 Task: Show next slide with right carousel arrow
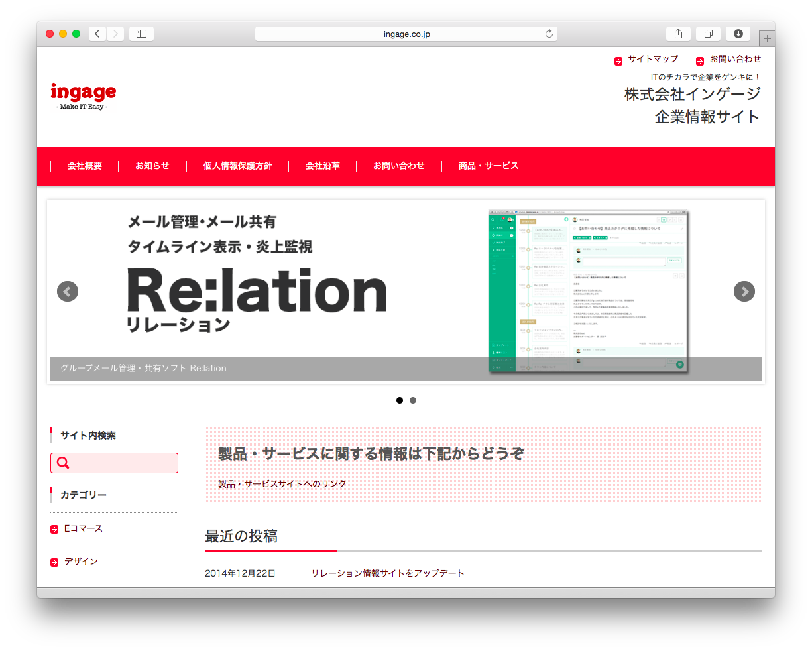(x=744, y=291)
